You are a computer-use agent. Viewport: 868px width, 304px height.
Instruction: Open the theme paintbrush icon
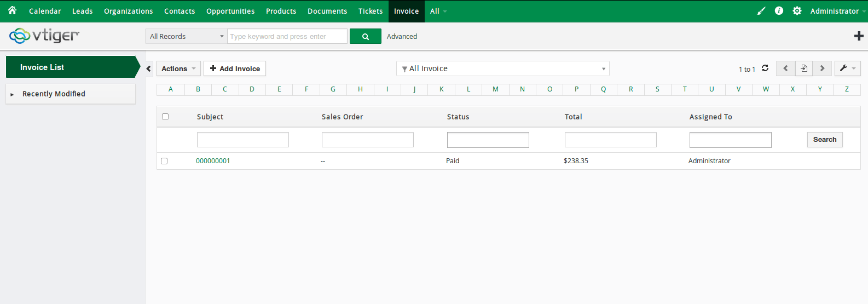761,11
